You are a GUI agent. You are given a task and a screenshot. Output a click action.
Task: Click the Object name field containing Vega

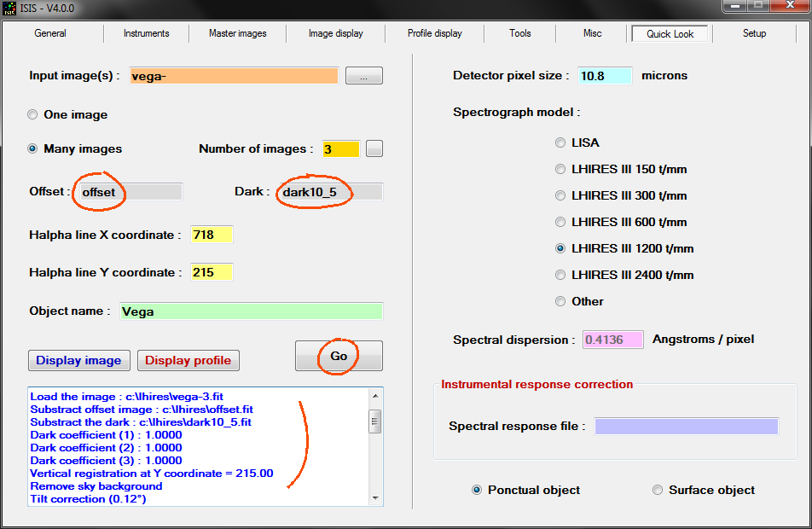(251, 311)
